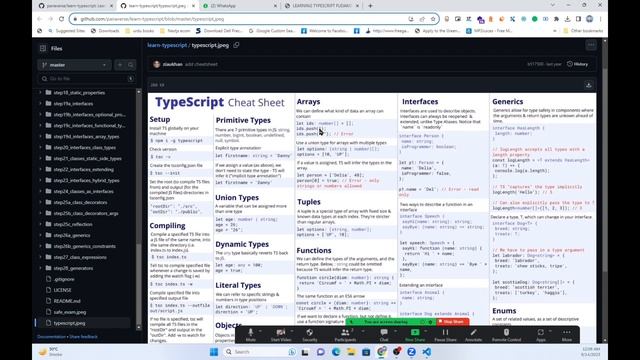Open the master branch dropdown

click(74, 65)
